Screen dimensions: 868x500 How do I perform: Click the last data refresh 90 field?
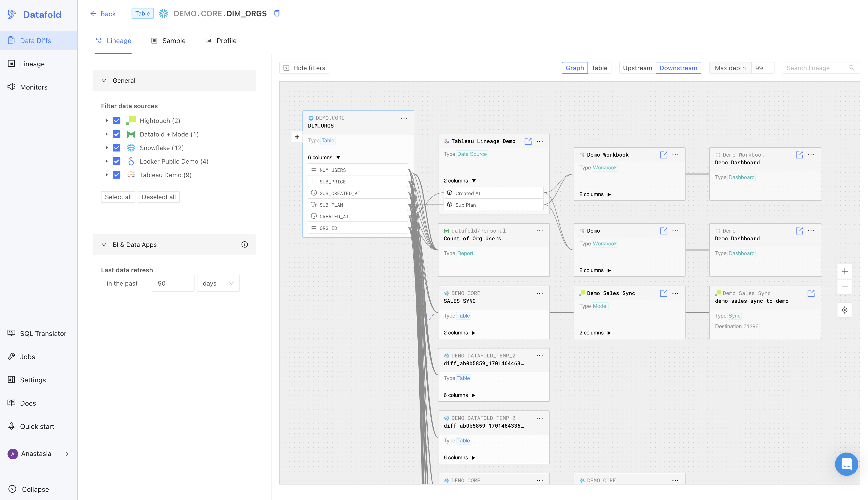tap(173, 283)
